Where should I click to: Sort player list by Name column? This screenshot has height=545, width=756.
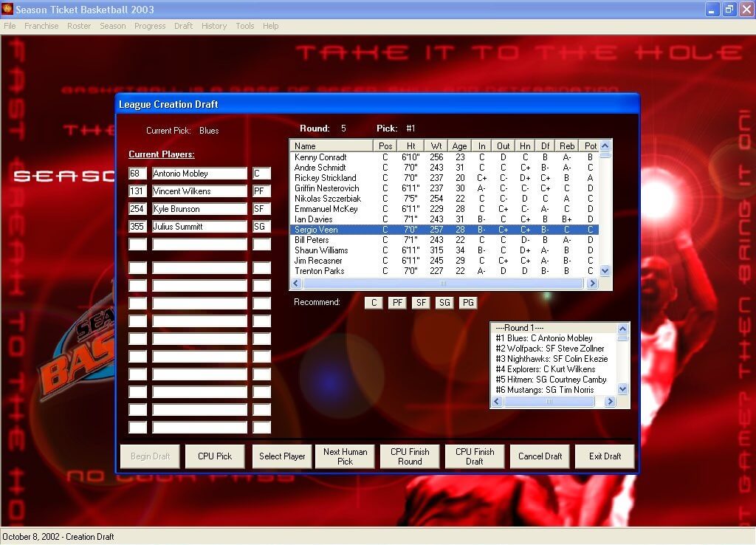tap(331, 145)
